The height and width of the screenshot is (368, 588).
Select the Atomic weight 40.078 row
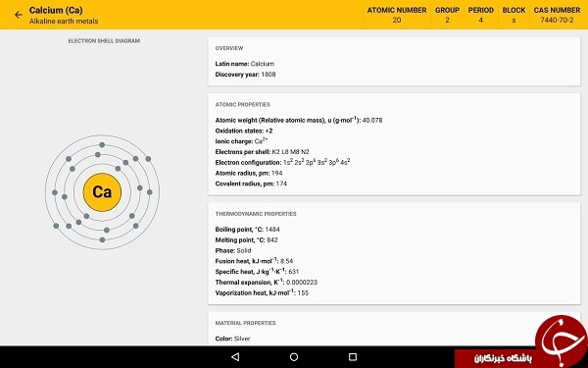pyautogui.click(x=299, y=120)
